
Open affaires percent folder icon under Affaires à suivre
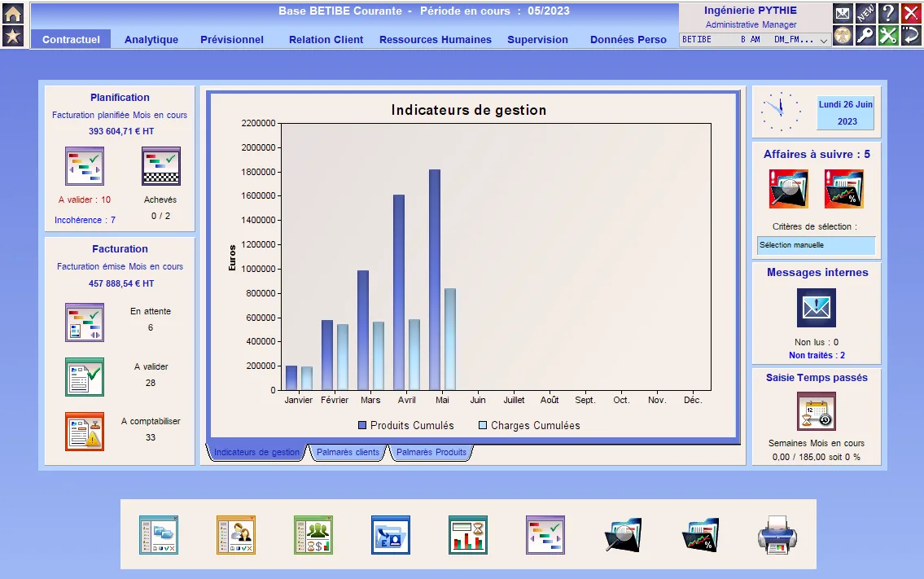click(x=844, y=189)
